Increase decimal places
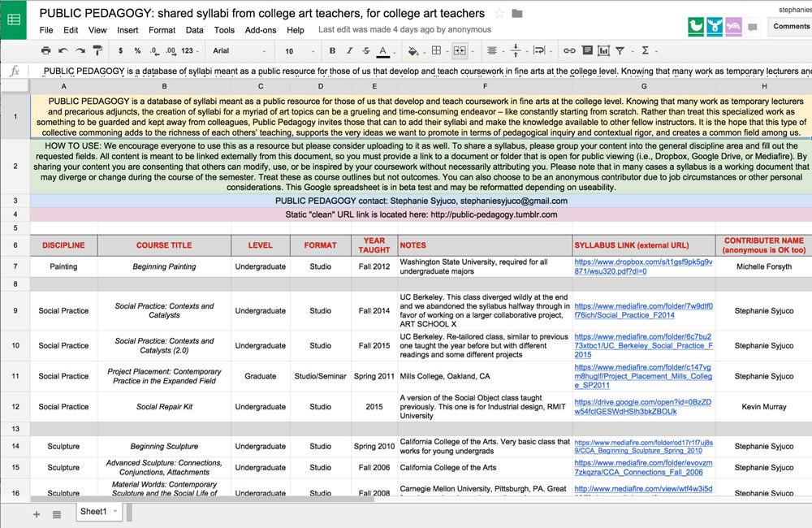The width and height of the screenshot is (812, 528). pyautogui.click(x=171, y=51)
